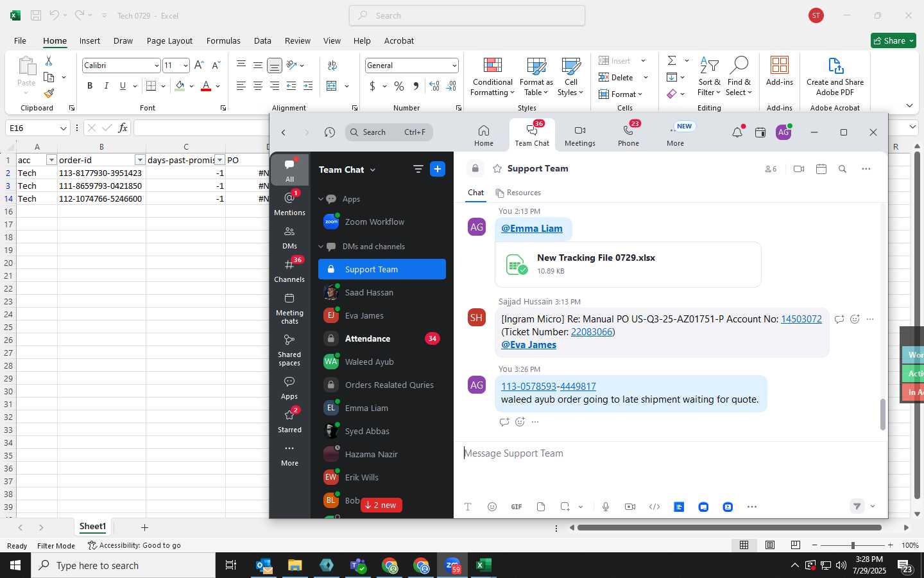Collapse the Apps section in Team Chat
This screenshot has height=578, width=924.
point(321,199)
